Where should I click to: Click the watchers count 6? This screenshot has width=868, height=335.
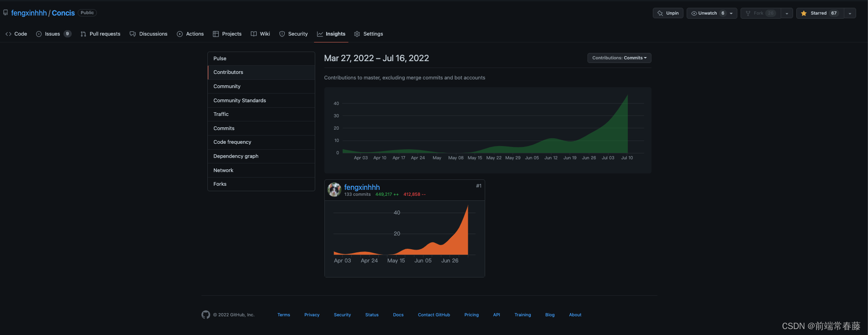[x=723, y=13]
